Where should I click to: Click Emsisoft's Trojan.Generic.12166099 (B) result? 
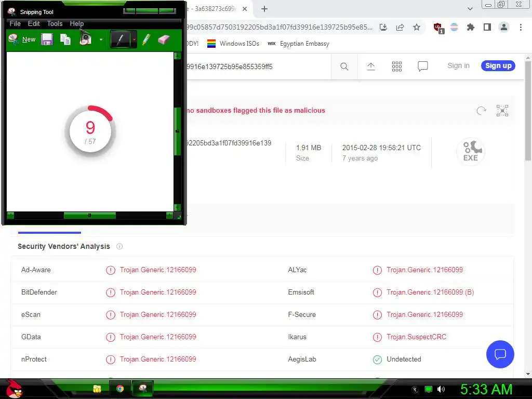tap(430, 292)
